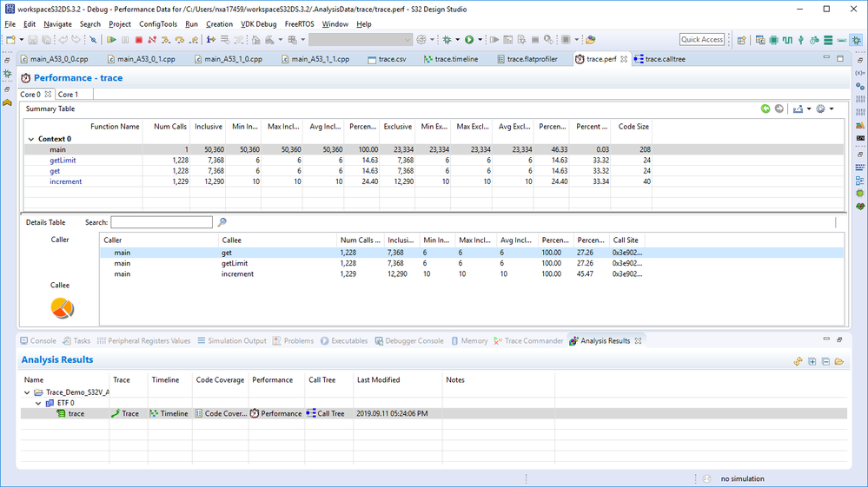Click the pie chart icon under Callee
The image size is (868, 487).
[x=62, y=308]
